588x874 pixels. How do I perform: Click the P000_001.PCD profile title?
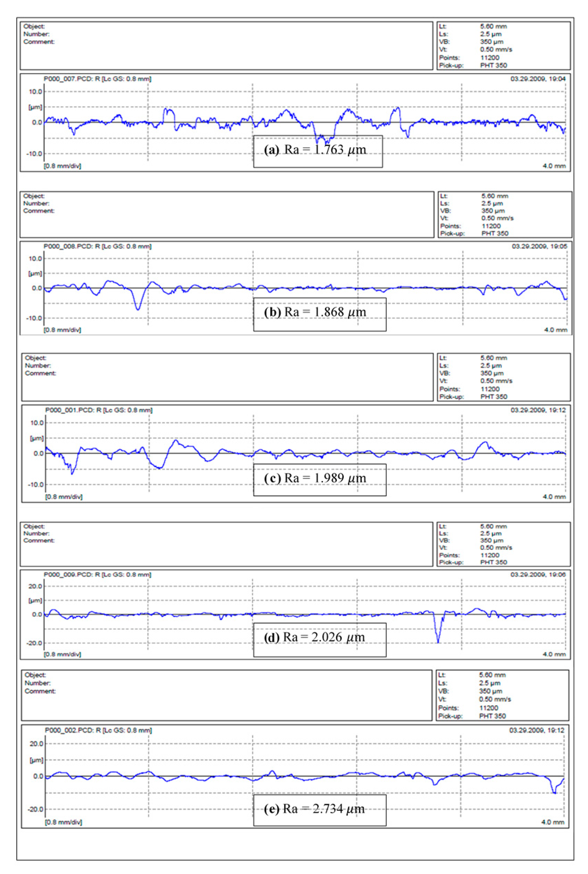coord(99,410)
